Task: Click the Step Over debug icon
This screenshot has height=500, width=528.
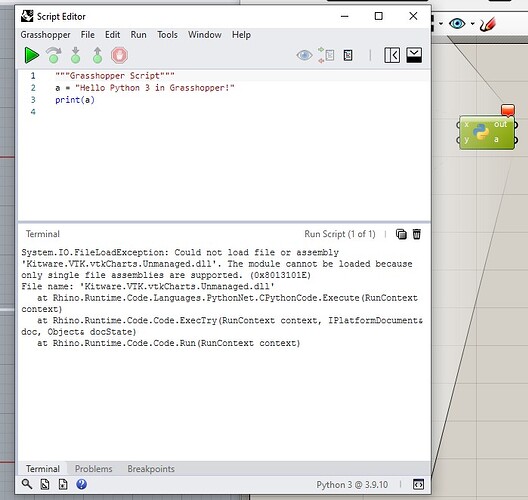Action: point(54,55)
